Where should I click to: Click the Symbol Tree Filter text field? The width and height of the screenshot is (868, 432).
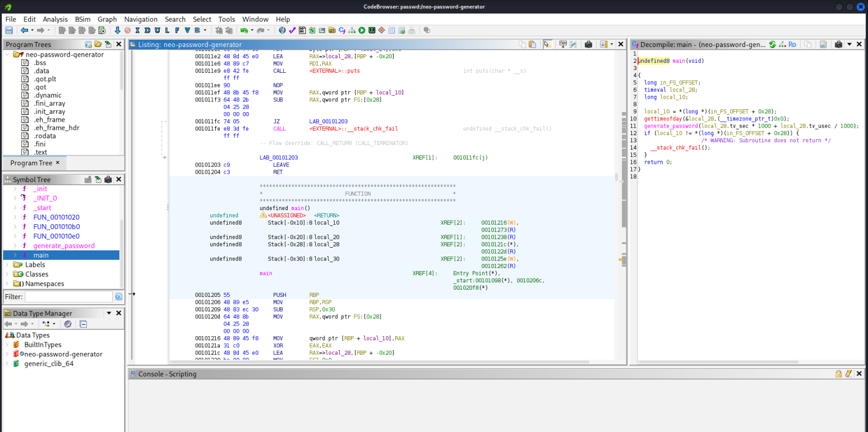68,296
